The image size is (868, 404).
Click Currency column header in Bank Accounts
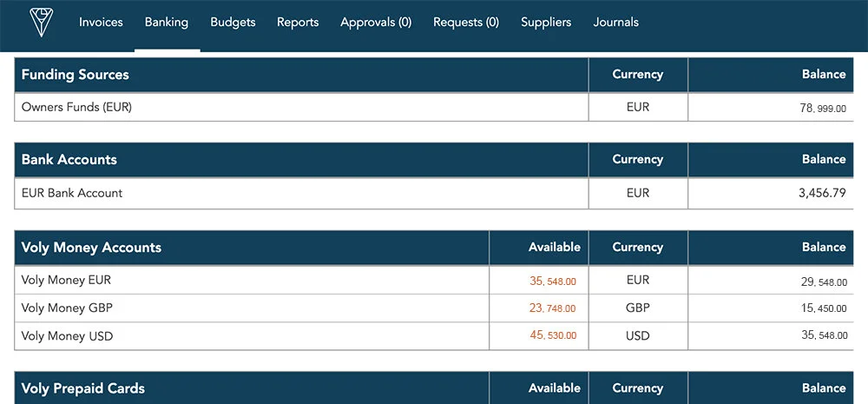638,159
